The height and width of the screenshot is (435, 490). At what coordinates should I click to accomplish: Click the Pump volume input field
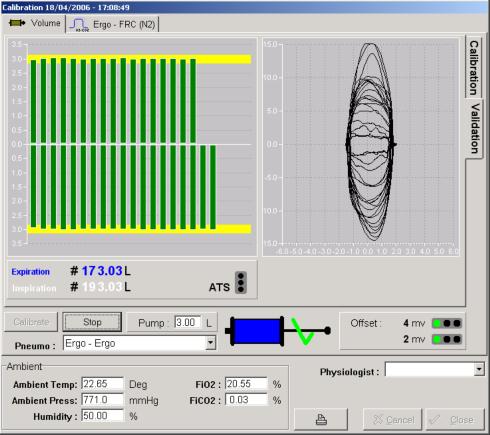click(x=188, y=322)
